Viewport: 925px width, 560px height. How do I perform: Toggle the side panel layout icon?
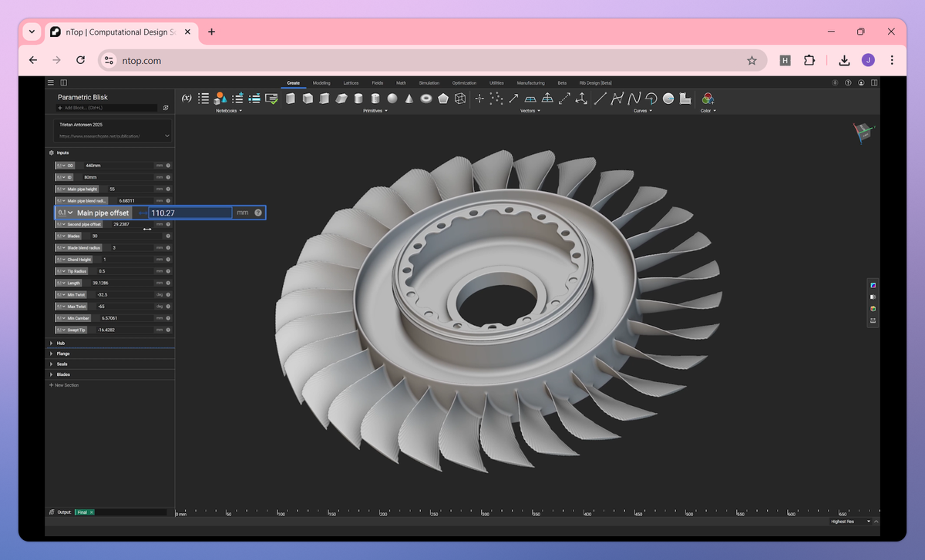point(64,82)
